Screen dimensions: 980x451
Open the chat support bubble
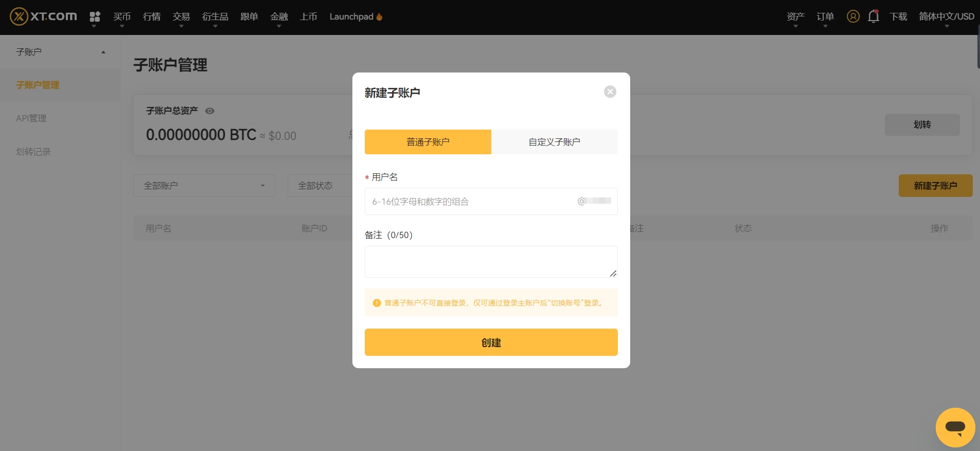tap(955, 427)
